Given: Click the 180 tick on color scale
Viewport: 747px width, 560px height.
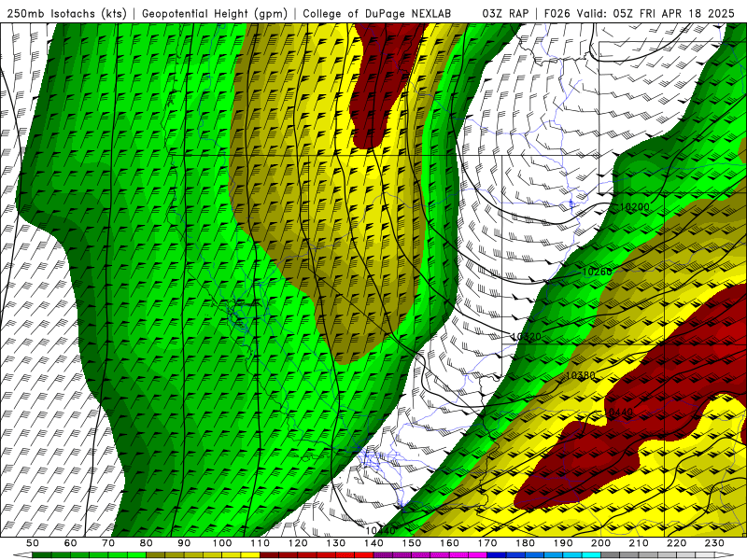Looking at the screenshot, I should 525,543.
